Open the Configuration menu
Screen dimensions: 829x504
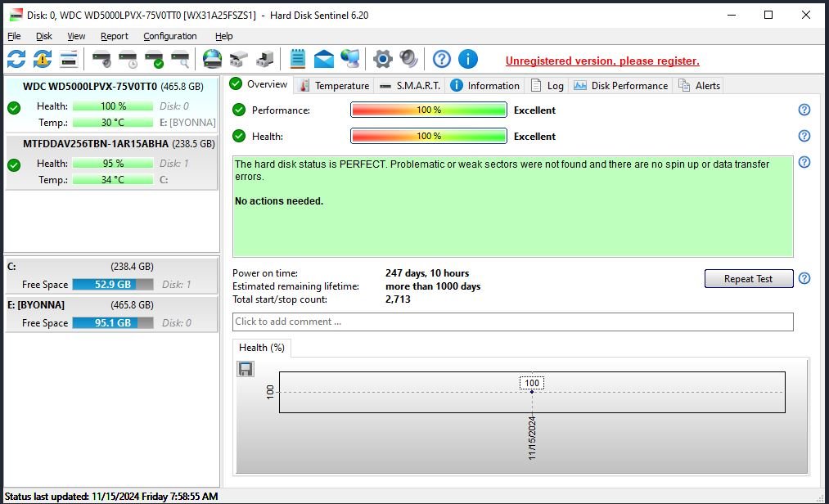pyautogui.click(x=169, y=36)
